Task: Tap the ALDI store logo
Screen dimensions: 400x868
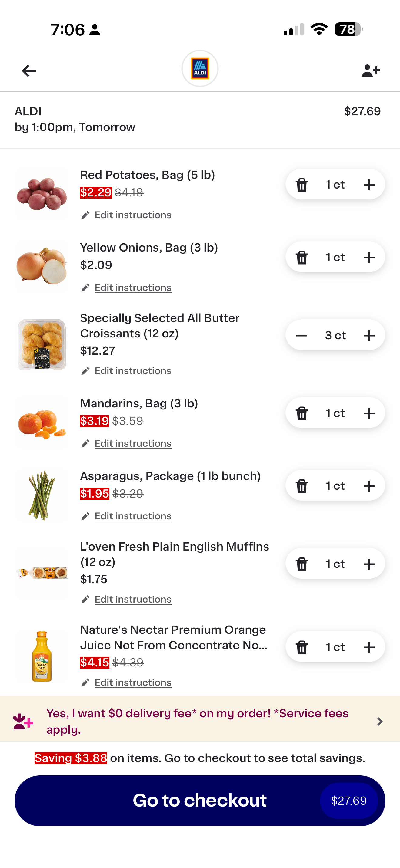Action: (200, 69)
